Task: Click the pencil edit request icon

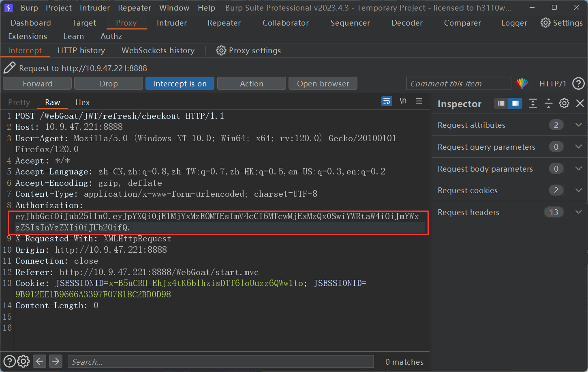Action: pos(9,68)
